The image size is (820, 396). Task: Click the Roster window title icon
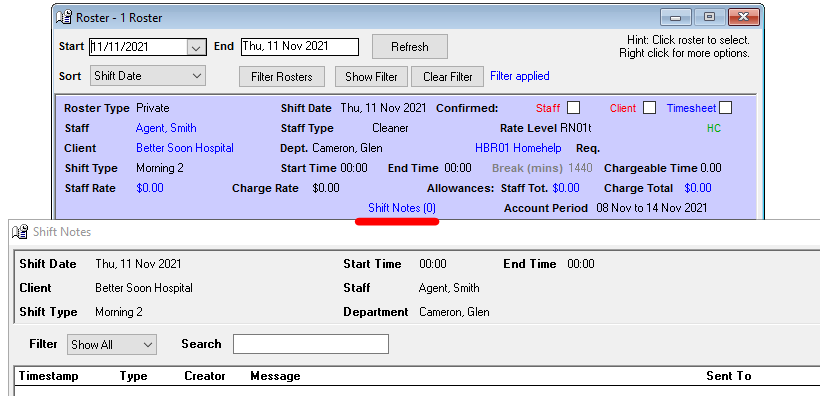coord(64,18)
